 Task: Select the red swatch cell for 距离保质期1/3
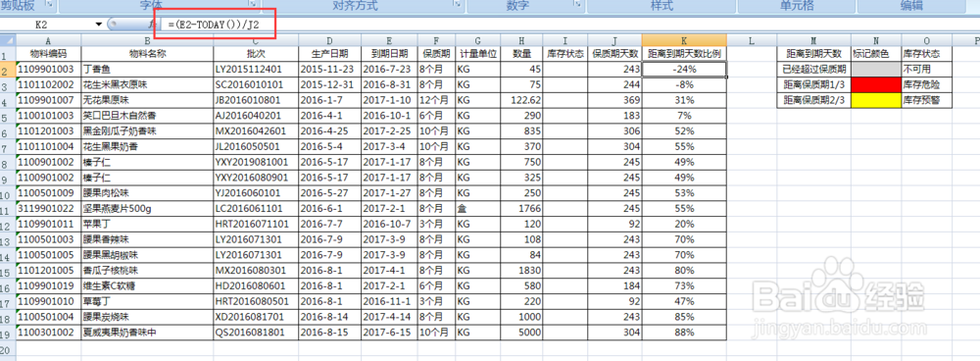(876, 84)
